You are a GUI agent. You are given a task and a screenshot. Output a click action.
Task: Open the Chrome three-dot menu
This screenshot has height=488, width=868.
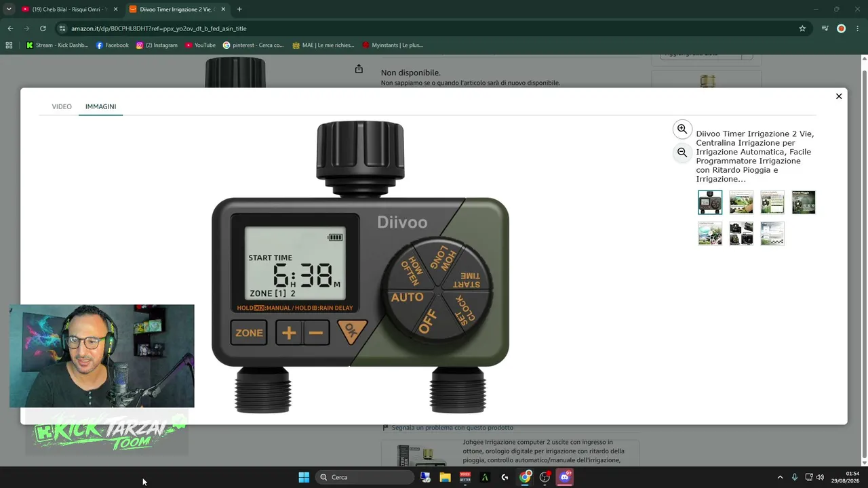(858, 28)
